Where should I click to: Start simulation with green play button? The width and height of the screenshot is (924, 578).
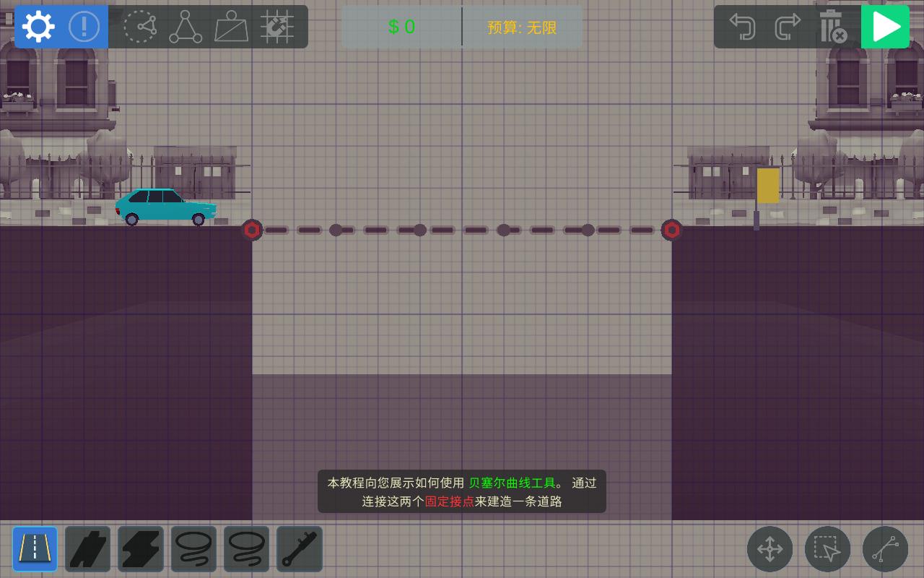coord(885,27)
